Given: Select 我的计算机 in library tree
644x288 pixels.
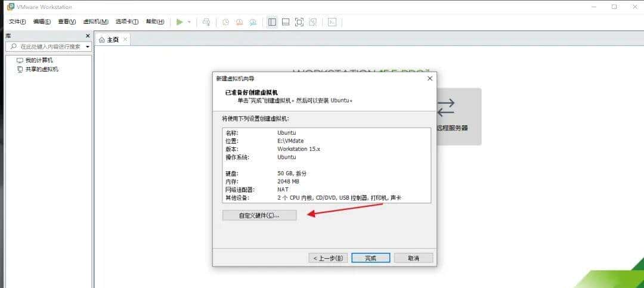Looking at the screenshot, I should pyautogui.click(x=39, y=60).
